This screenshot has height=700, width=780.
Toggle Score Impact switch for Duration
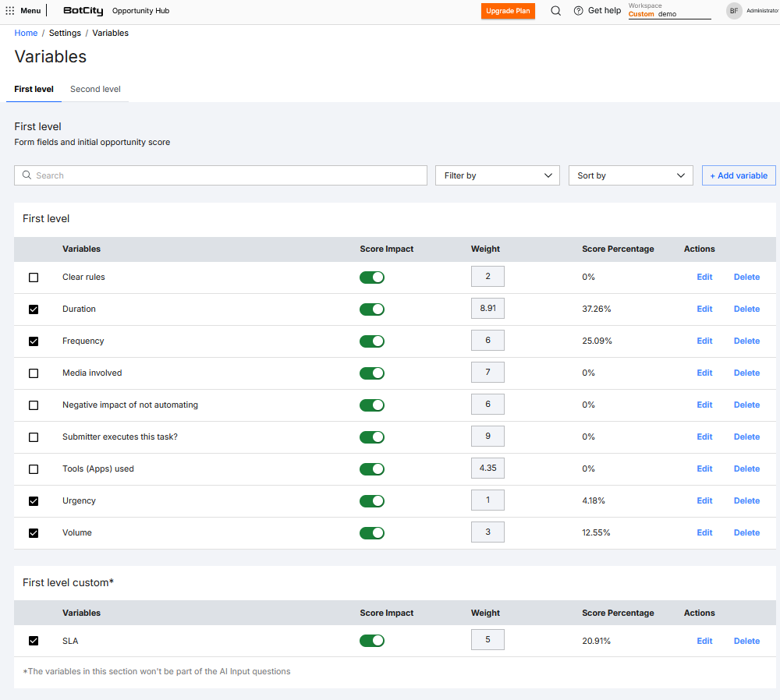click(x=372, y=309)
